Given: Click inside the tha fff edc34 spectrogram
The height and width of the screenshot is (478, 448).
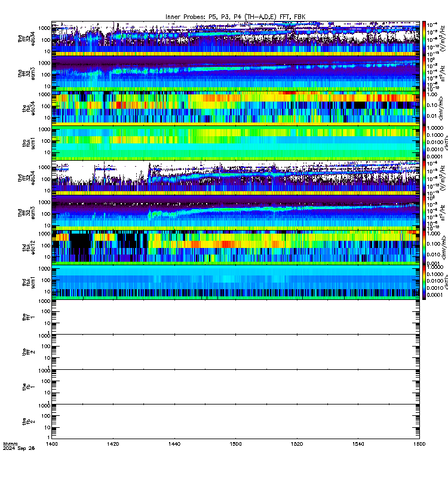Looking at the screenshot, I should pyautogui.click(x=235, y=38).
